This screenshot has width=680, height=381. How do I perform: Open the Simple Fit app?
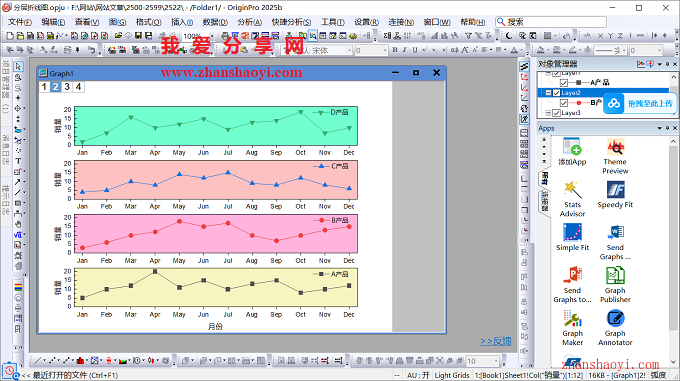(x=572, y=237)
